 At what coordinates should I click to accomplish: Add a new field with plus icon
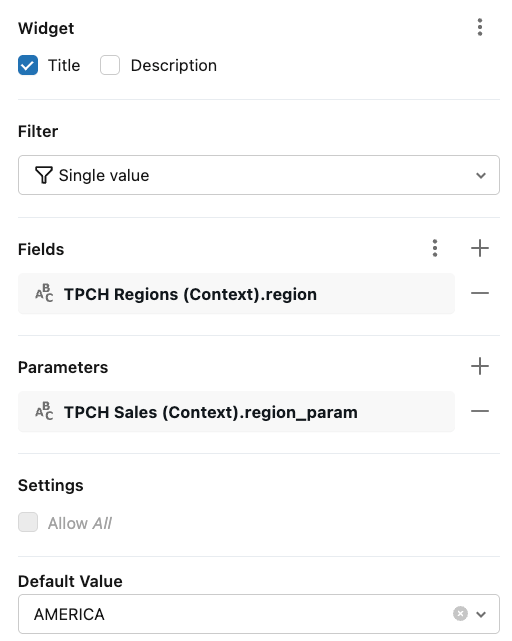(x=480, y=249)
